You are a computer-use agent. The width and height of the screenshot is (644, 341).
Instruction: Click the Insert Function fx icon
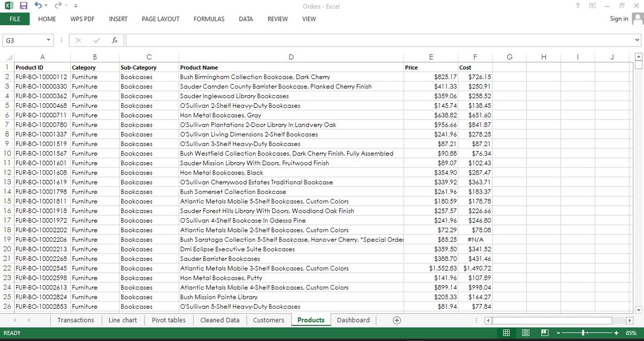click(x=114, y=40)
